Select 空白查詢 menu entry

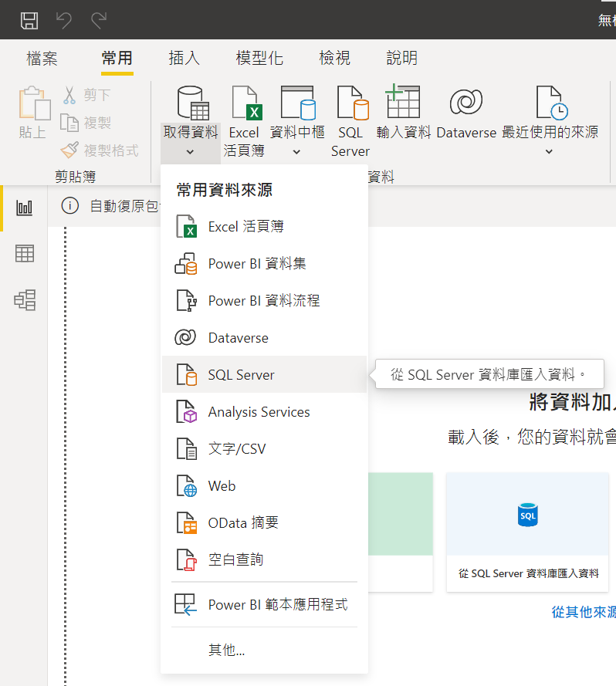264,559
